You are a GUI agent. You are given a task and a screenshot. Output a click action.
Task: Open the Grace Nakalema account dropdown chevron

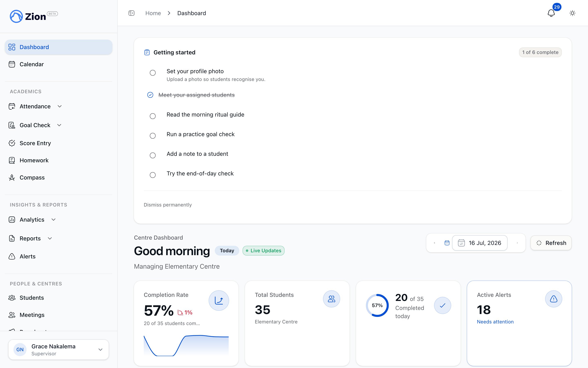(x=100, y=350)
